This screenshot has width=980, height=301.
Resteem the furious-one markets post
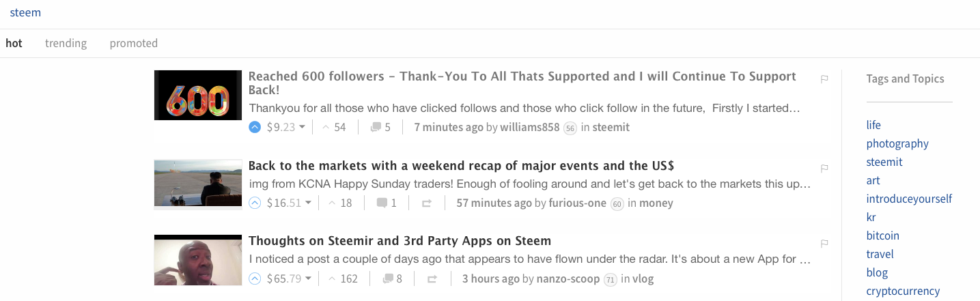(427, 203)
